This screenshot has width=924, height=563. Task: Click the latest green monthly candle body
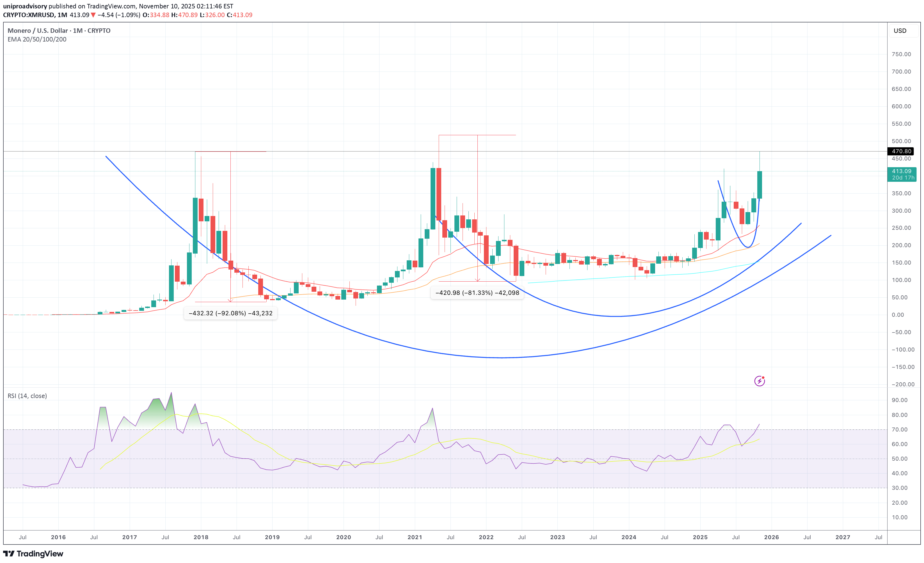(759, 185)
